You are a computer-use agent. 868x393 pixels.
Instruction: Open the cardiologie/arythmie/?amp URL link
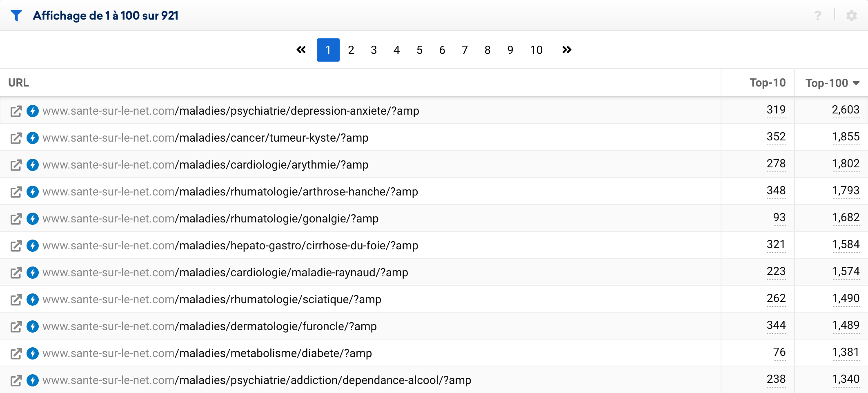(x=205, y=165)
